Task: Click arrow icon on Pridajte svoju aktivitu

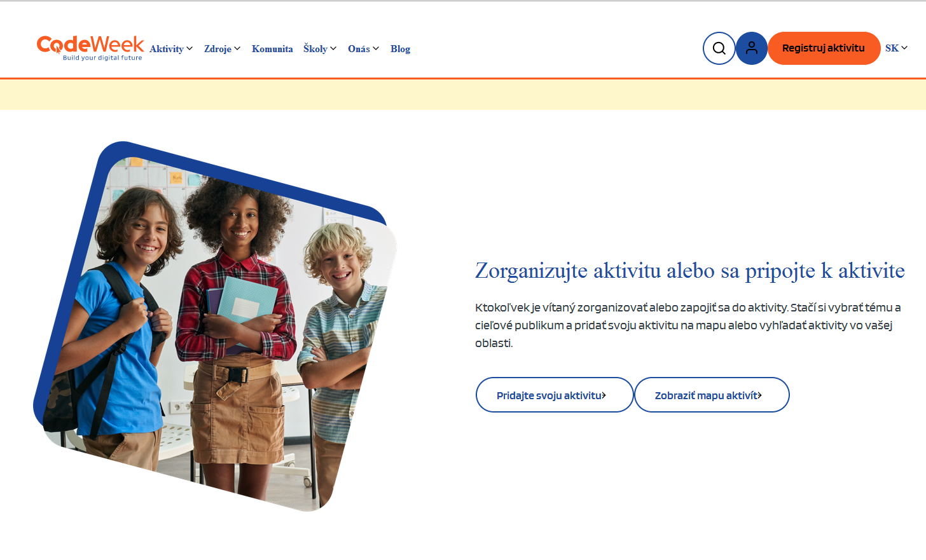Action: 604,395
